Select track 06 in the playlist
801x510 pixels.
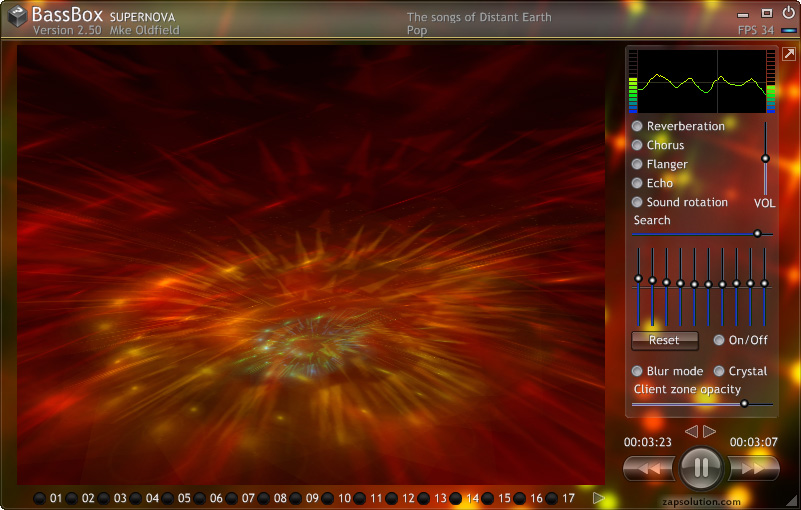click(x=200, y=498)
